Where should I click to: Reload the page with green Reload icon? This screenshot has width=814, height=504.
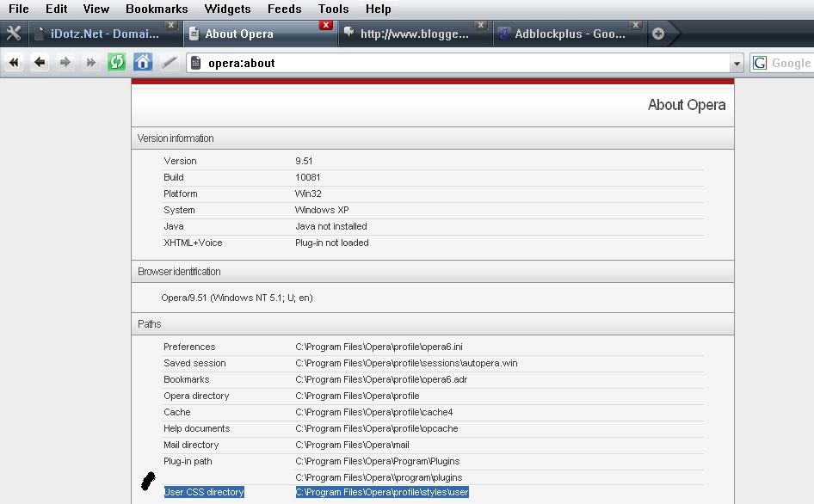tap(116, 63)
